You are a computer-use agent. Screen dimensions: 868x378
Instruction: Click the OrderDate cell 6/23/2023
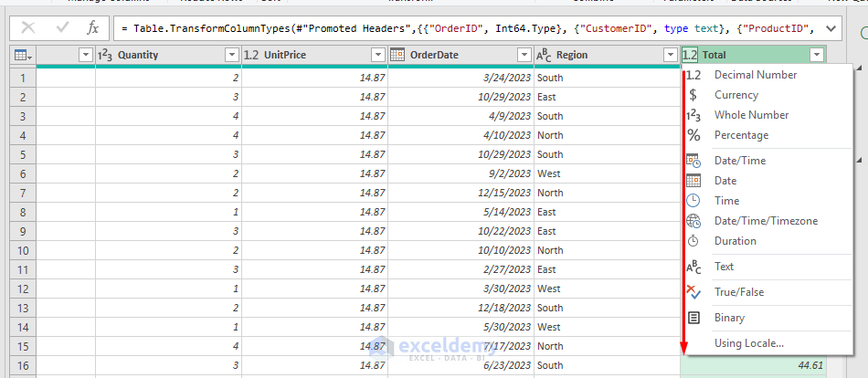(461, 365)
